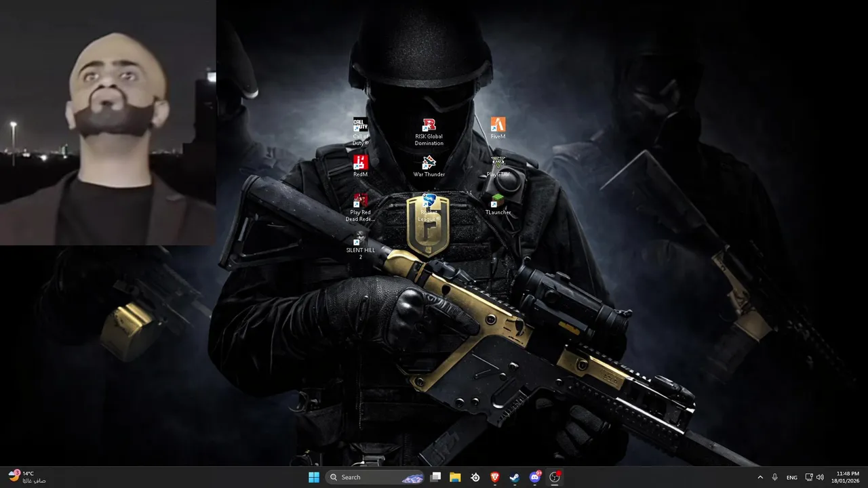Open the Call of Duty desktop shortcut
868x488 pixels.
361,131
